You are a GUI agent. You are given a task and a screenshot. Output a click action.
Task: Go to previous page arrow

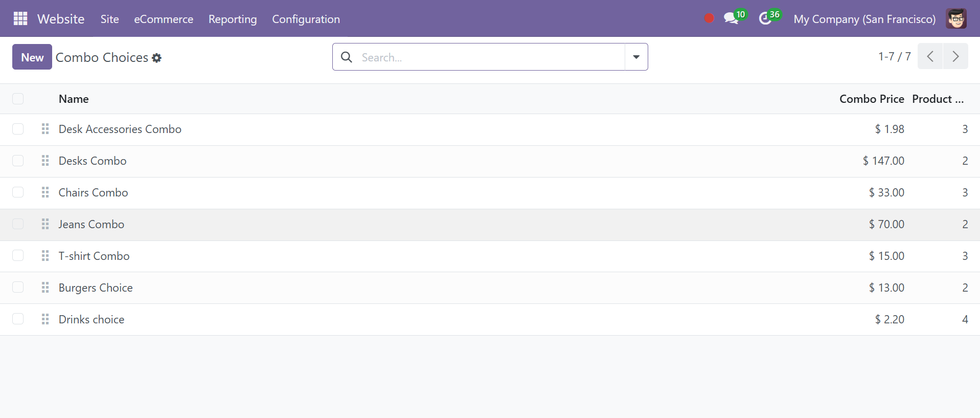pos(930,56)
